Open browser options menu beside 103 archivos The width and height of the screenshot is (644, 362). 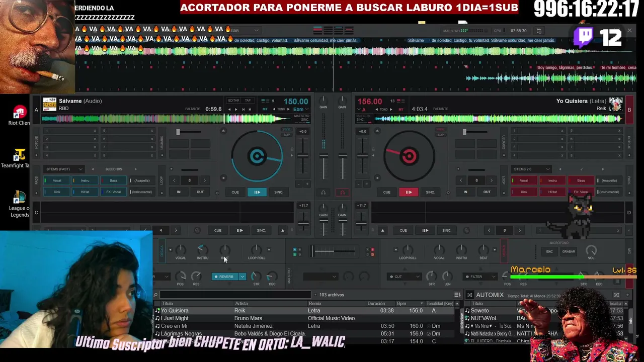click(x=457, y=295)
